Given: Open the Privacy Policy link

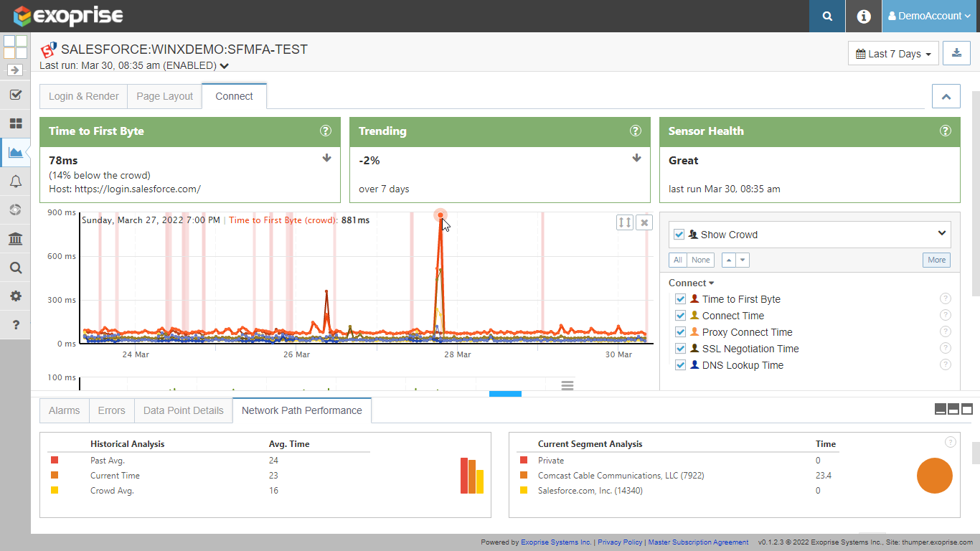Looking at the screenshot, I should coord(620,542).
